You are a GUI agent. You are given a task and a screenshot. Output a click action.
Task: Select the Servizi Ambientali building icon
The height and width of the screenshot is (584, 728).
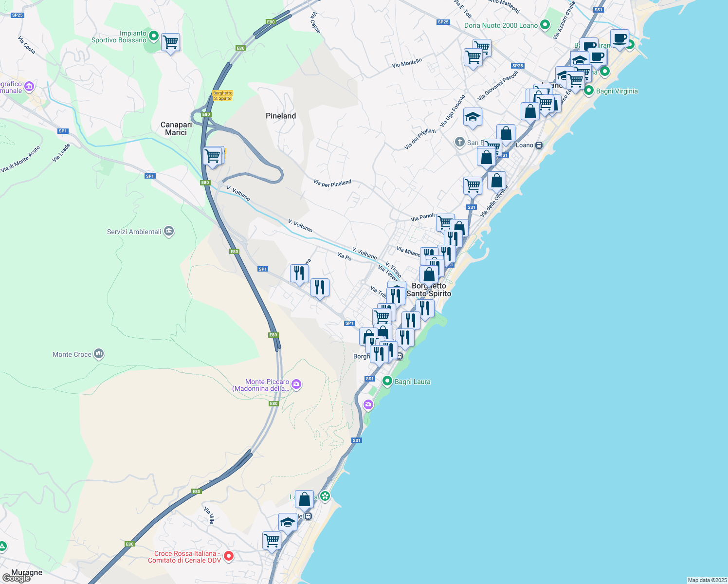(x=169, y=231)
